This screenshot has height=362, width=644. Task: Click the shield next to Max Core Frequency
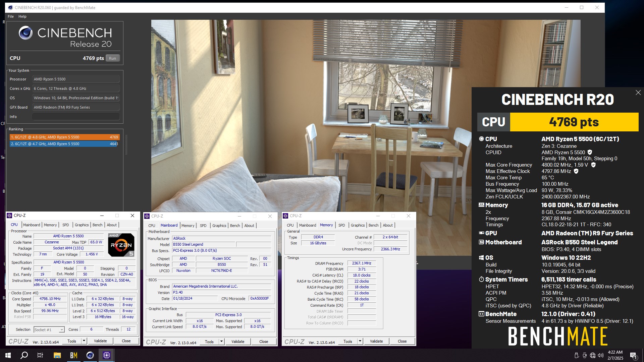[593, 165]
